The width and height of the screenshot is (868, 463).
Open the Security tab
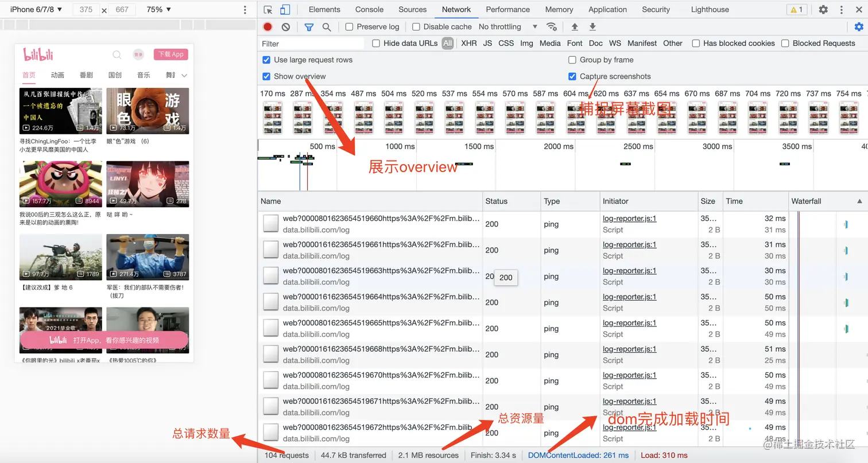click(656, 10)
